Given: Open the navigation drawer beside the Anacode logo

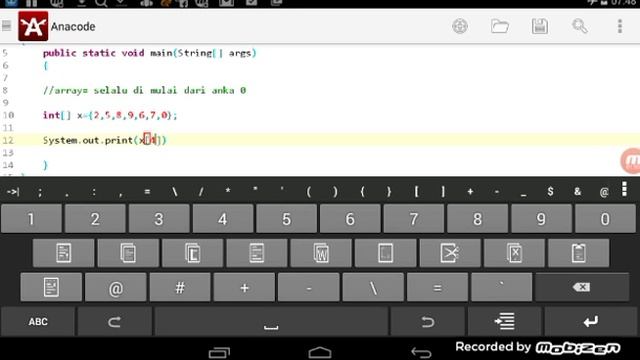Looking at the screenshot, I should point(7,26).
